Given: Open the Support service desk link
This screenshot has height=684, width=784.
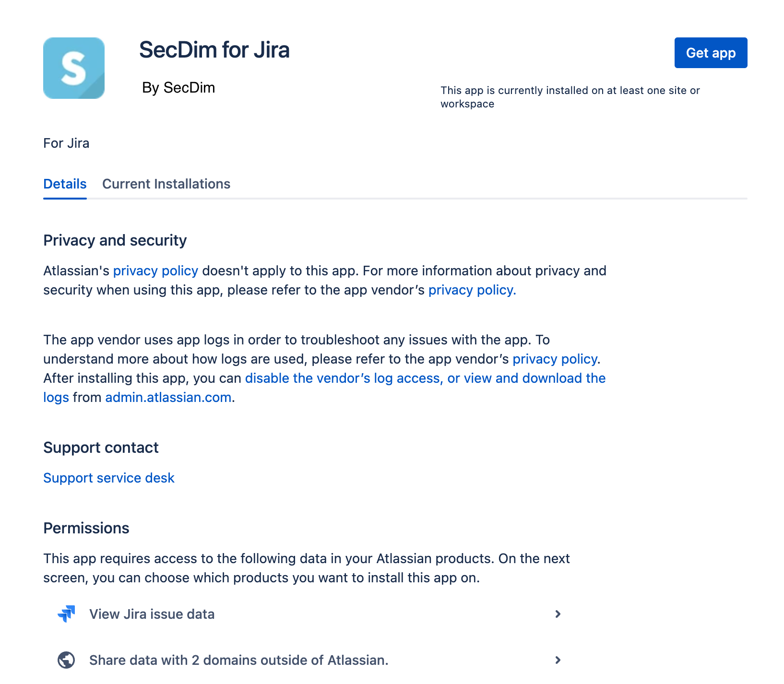Looking at the screenshot, I should click(x=109, y=478).
